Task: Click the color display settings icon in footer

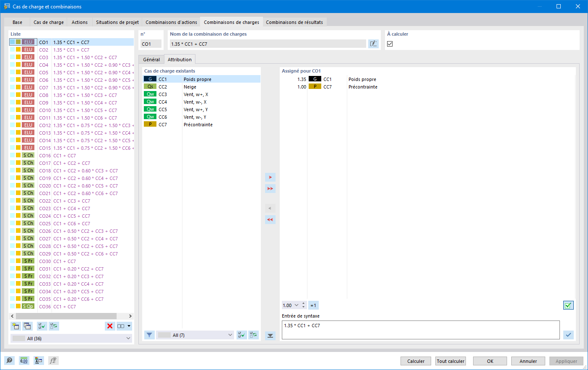Action: point(39,360)
